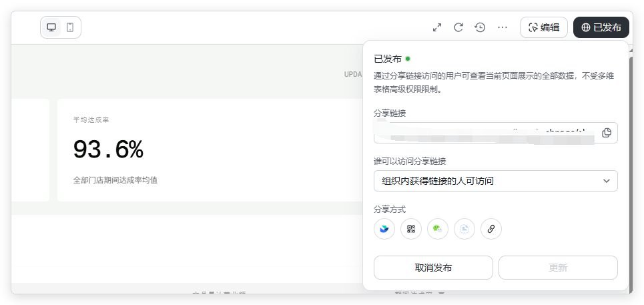Share via the Feishu icon

click(x=384, y=229)
